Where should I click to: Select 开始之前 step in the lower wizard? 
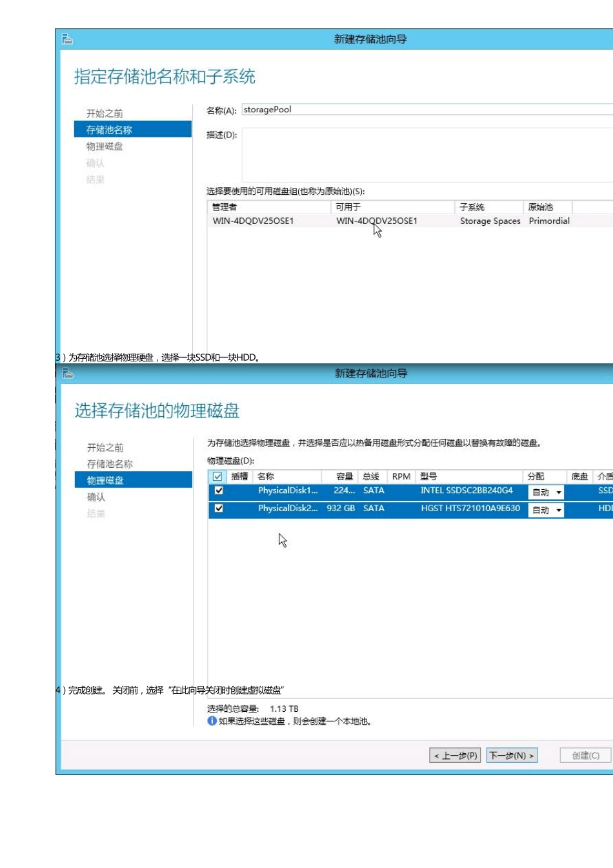coord(105,447)
